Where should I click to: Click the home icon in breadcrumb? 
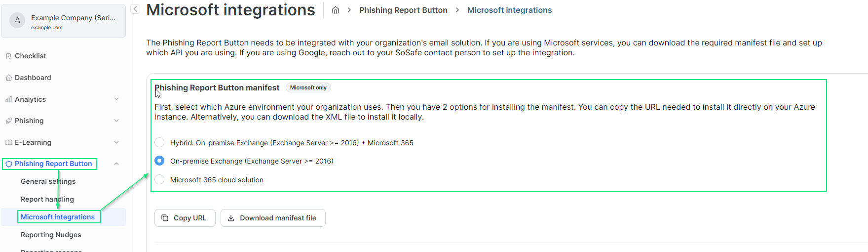[x=336, y=10]
